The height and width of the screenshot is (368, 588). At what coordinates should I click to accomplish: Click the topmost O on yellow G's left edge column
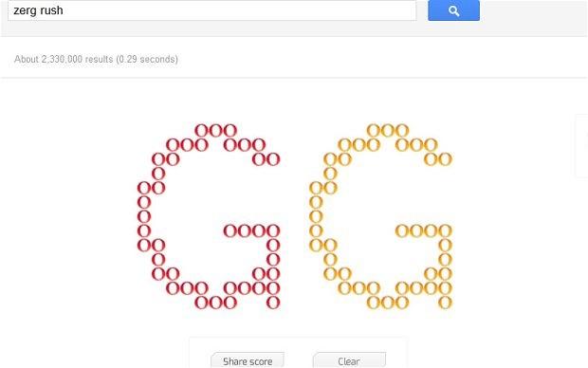click(316, 188)
